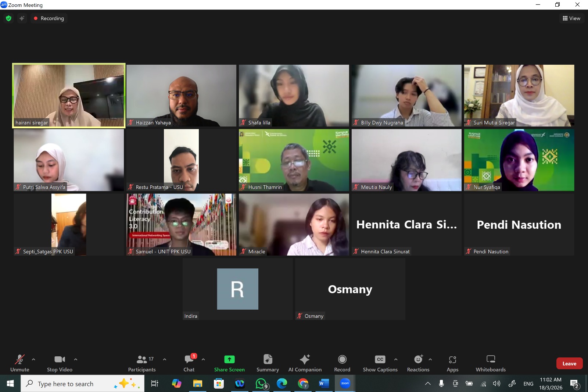Stop Video camera
Viewport: 588px width, 392px height.
(60, 363)
